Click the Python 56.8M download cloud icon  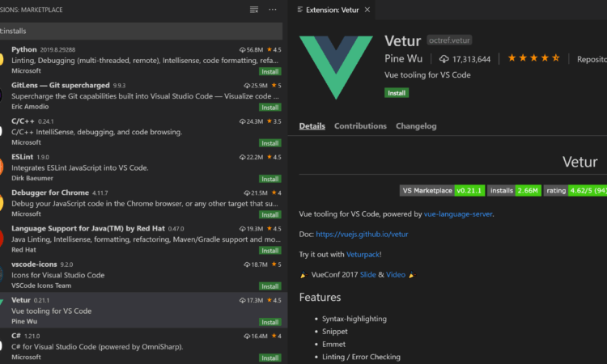pyautogui.click(x=242, y=50)
